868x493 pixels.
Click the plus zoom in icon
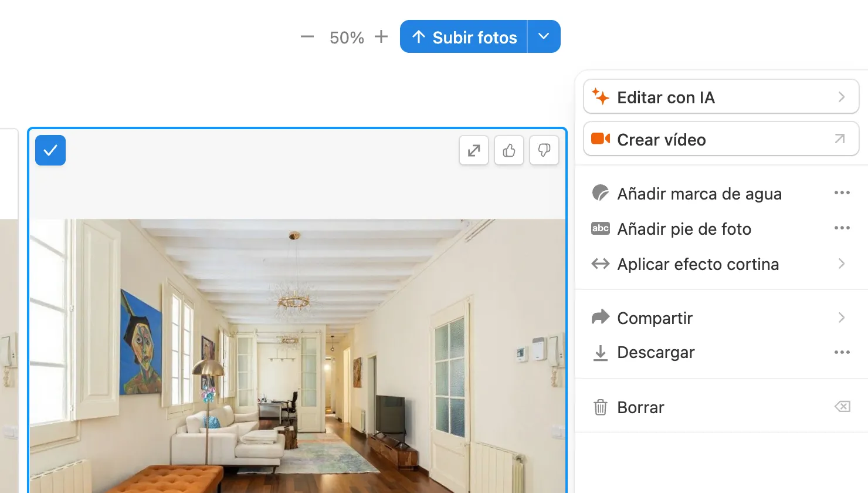(x=381, y=37)
